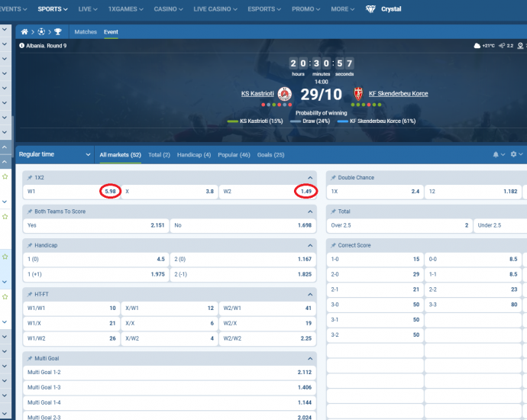The image size is (527, 420).
Task: Go to home via breadcrumb house icon
Action: point(24,32)
